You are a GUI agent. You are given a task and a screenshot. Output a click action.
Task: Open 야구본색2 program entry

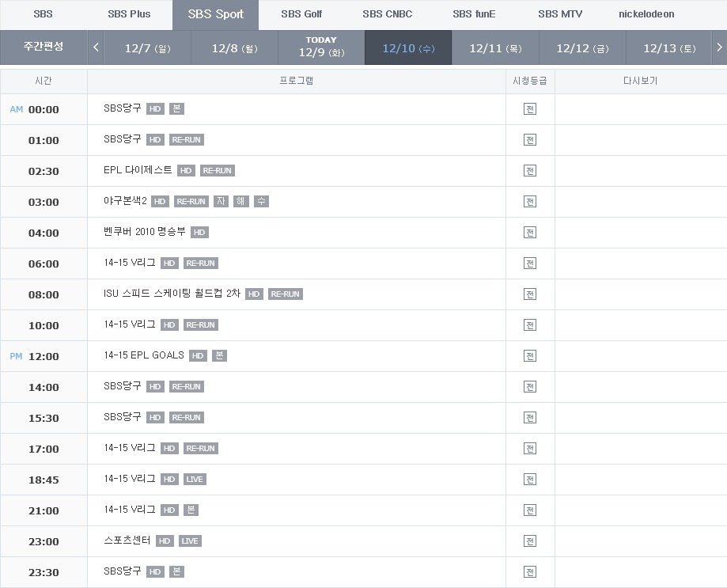125,201
